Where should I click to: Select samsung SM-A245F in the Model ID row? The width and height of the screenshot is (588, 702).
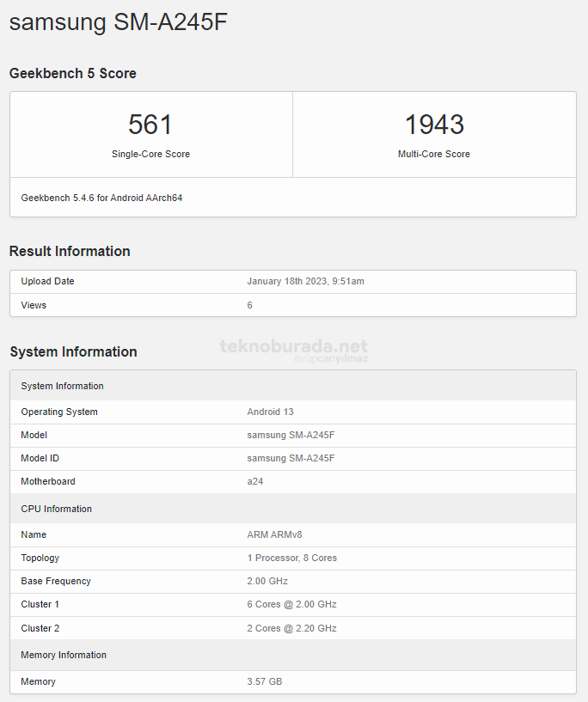(x=291, y=459)
